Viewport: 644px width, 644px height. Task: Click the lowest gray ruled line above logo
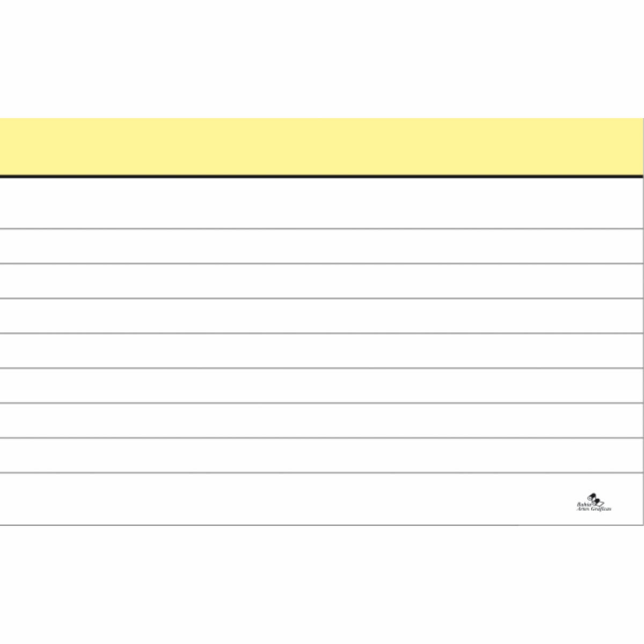tap(322, 473)
